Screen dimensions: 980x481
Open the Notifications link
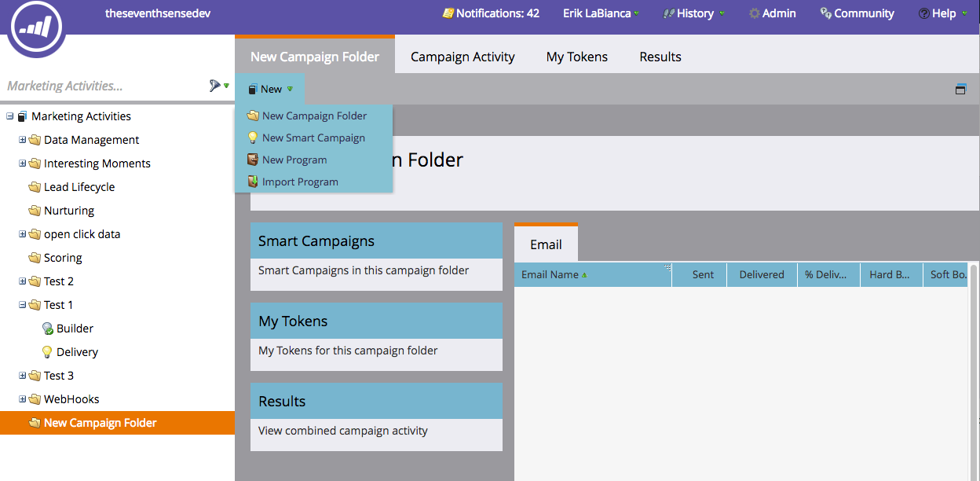tap(491, 13)
